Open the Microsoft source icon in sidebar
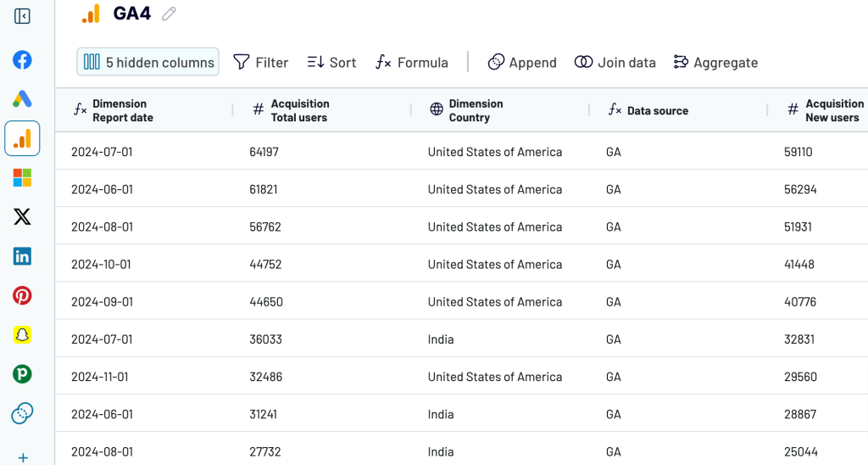868x465 pixels. (22, 177)
